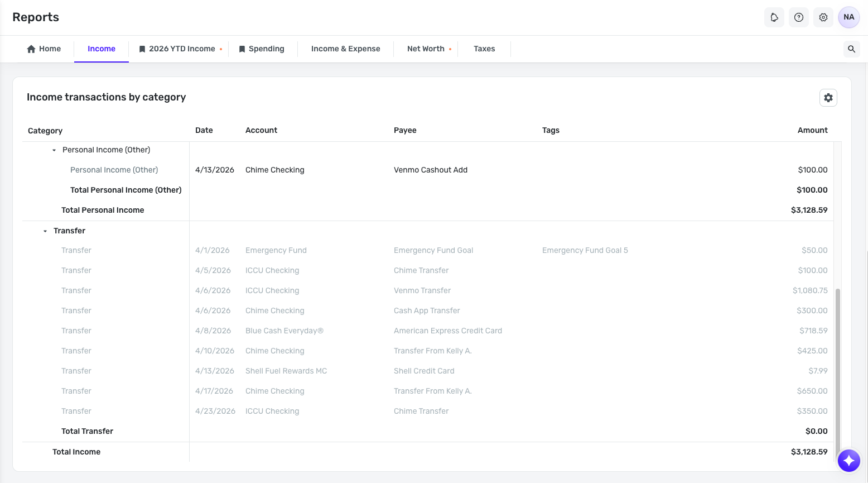Switch to the Spending tab
Viewport: 868px width, 483px height.
click(x=262, y=49)
